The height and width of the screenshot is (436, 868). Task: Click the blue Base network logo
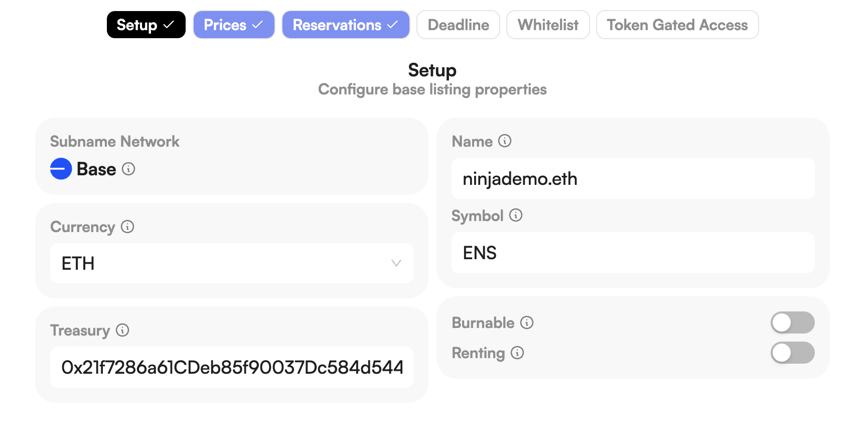[x=61, y=169]
